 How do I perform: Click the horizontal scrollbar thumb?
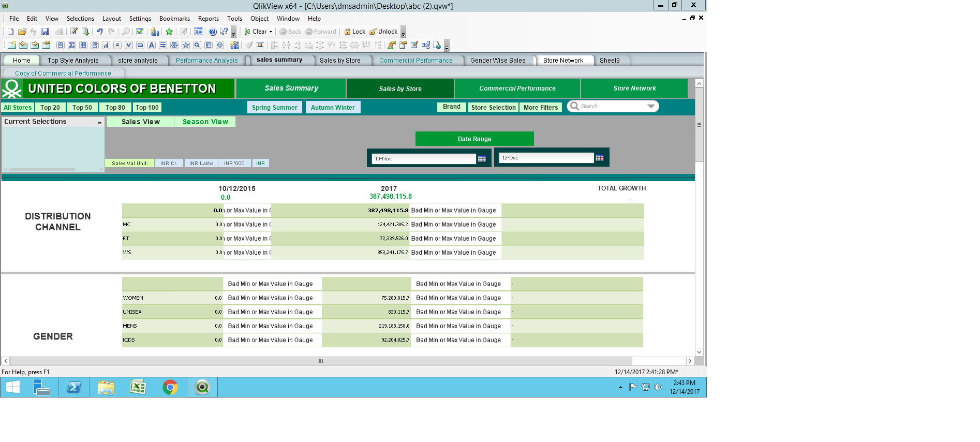(321, 361)
